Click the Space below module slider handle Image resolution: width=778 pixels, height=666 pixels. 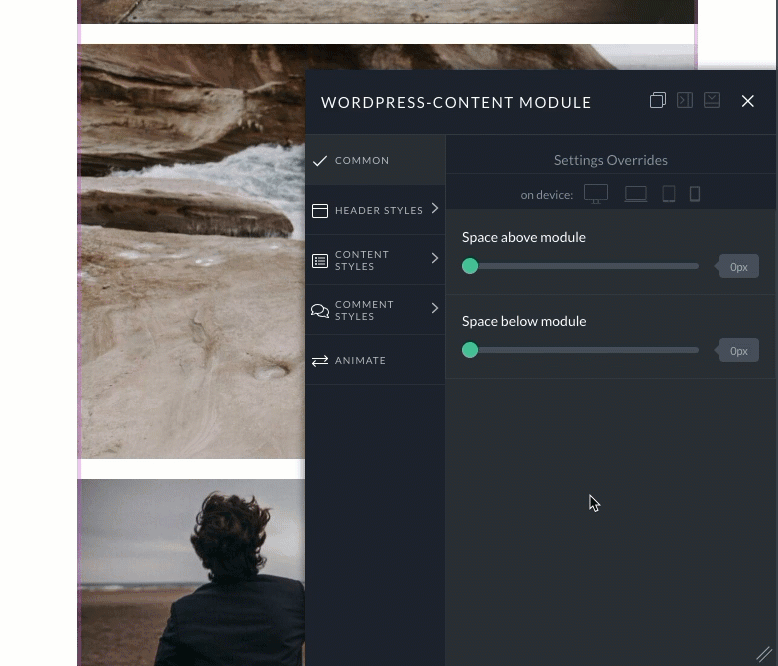tap(470, 350)
